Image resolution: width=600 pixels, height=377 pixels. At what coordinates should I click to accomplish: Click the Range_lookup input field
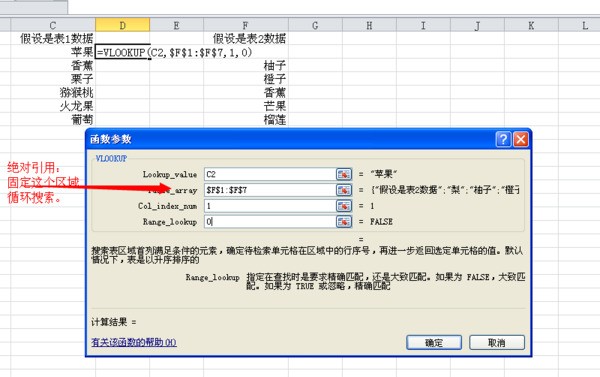[x=270, y=222]
